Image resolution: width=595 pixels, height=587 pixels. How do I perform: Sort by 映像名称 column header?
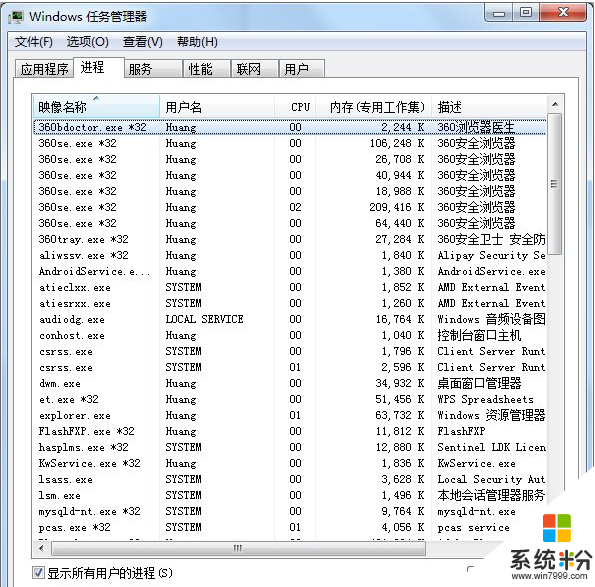96,107
